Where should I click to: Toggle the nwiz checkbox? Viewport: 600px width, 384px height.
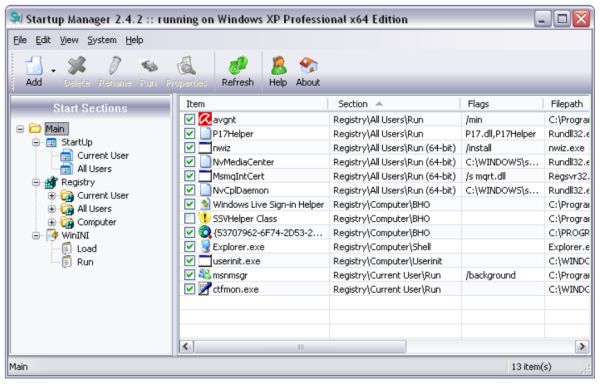click(x=189, y=148)
